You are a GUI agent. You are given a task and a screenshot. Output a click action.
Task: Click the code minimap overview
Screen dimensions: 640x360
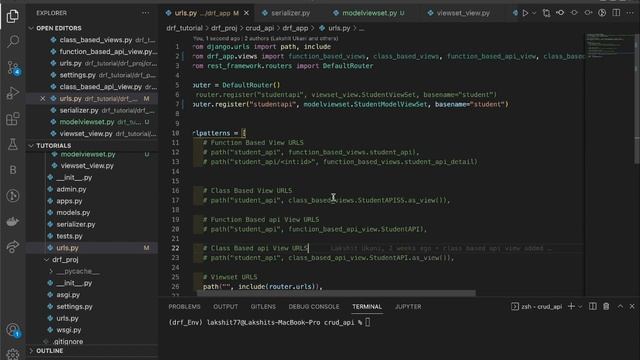(609, 46)
